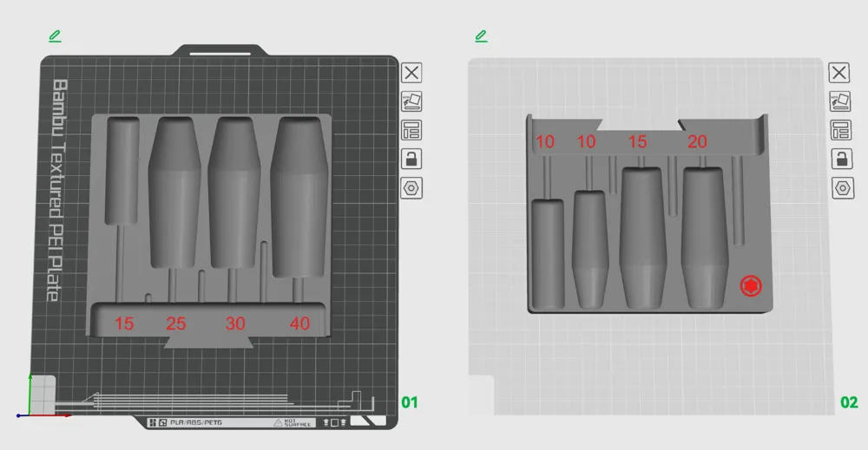Open plate 02 settings hexagon icon

coord(839,188)
